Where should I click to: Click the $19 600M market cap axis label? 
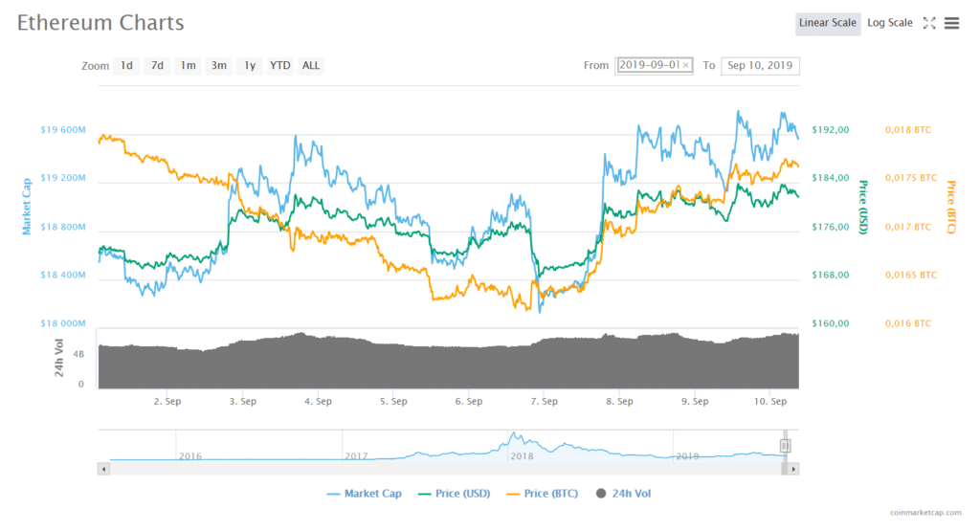pos(63,130)
